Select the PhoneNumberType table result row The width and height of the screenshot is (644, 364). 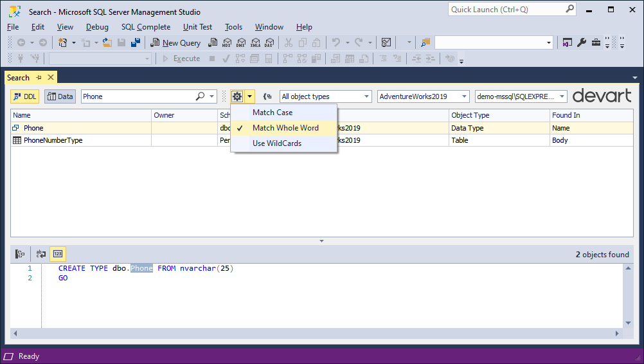tap(53, 140)
